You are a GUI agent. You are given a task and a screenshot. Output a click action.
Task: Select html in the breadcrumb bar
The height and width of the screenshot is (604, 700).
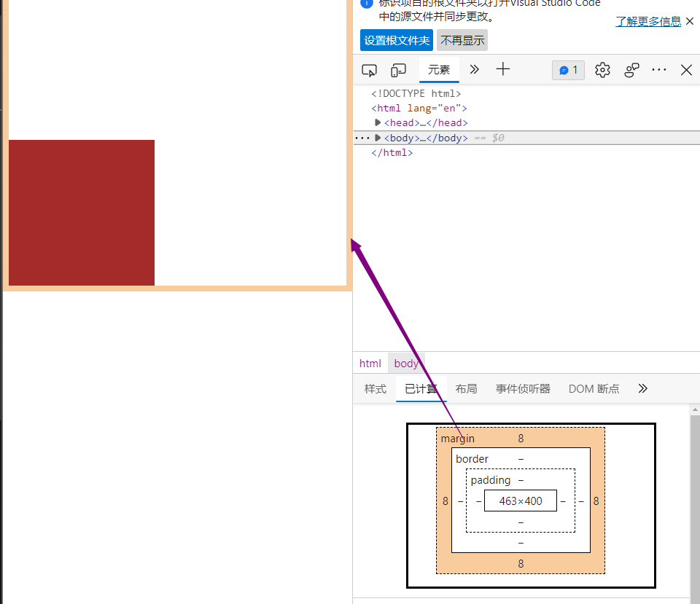coord(370,364)
